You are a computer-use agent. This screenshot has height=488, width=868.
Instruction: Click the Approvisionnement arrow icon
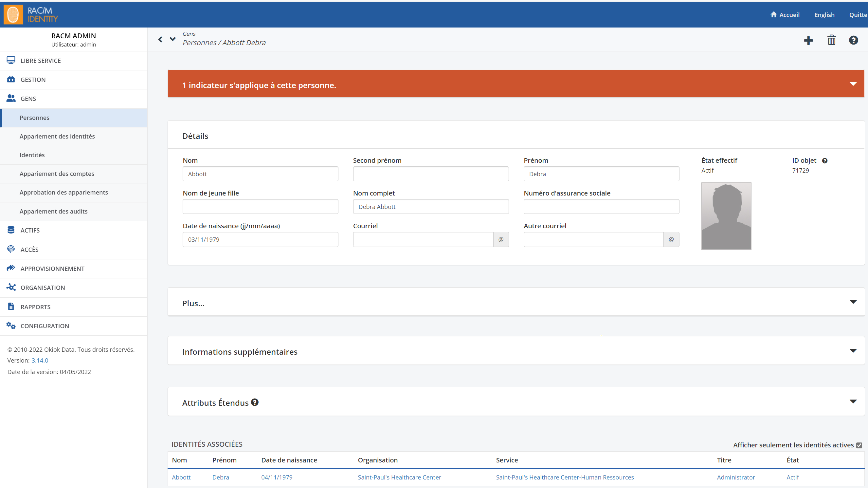click(11, 268)
